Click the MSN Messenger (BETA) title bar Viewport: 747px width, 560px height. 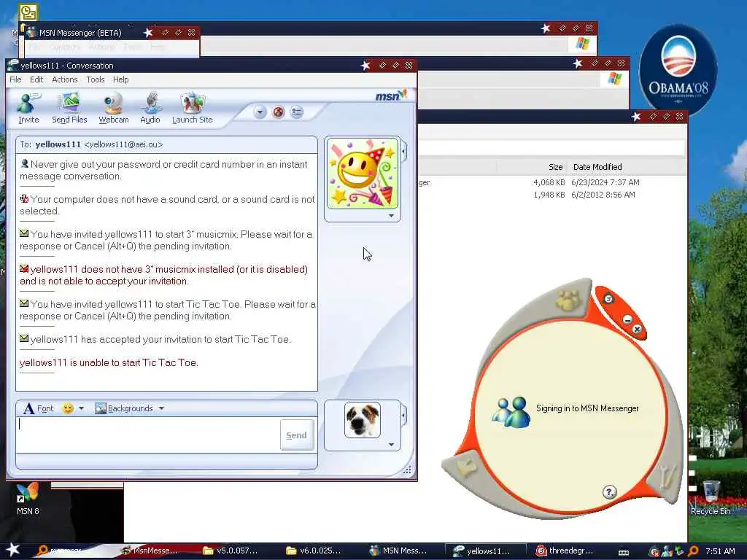(x=112, y=32)
